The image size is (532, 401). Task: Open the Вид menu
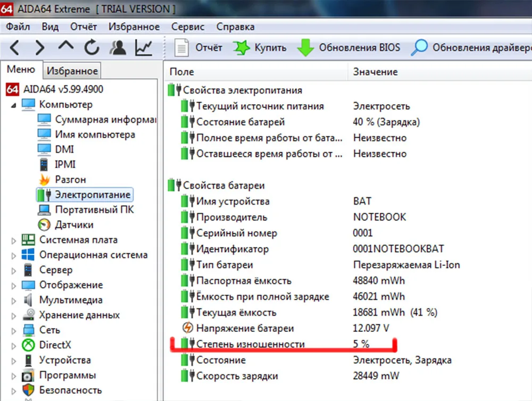coord(50,27)
